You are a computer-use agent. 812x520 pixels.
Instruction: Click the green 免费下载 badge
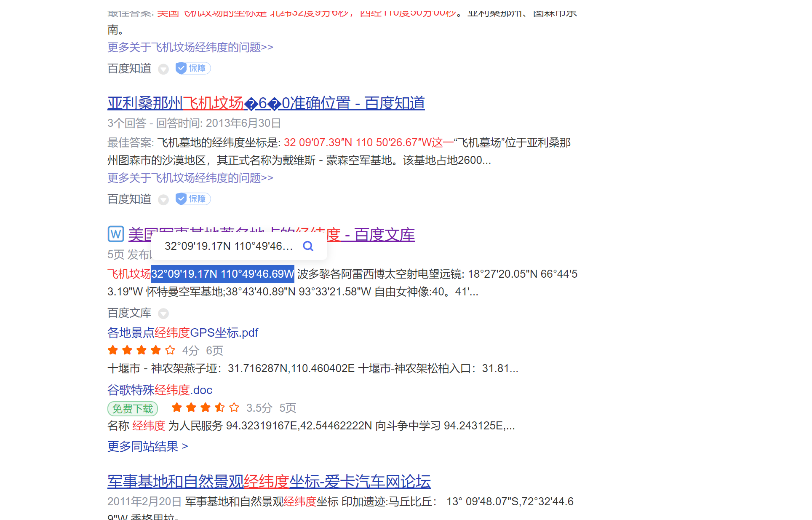click(133, 408)
